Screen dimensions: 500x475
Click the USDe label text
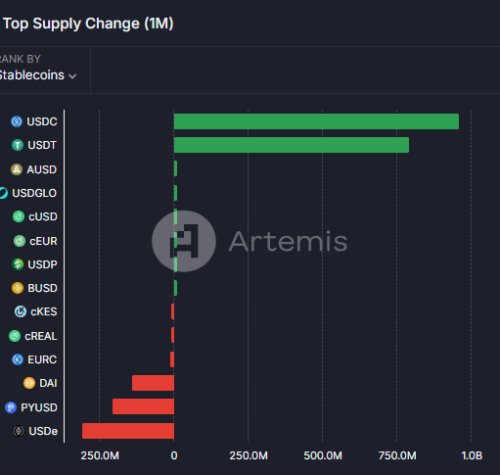43,431
